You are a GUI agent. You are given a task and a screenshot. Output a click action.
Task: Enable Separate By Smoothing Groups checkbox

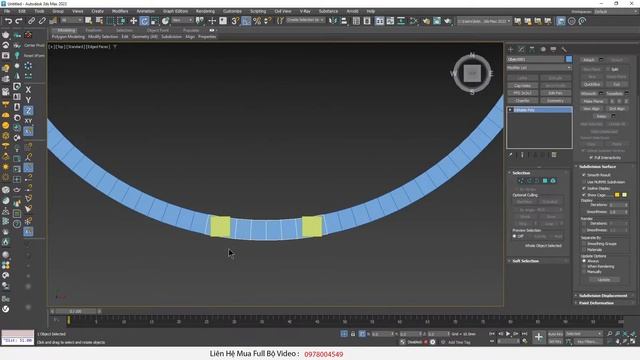coord(584,244)
